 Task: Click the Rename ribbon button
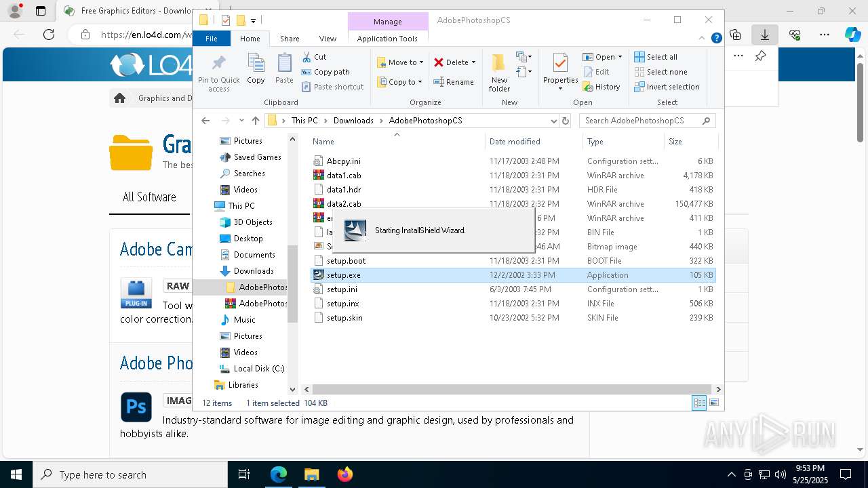click(454, 82)
